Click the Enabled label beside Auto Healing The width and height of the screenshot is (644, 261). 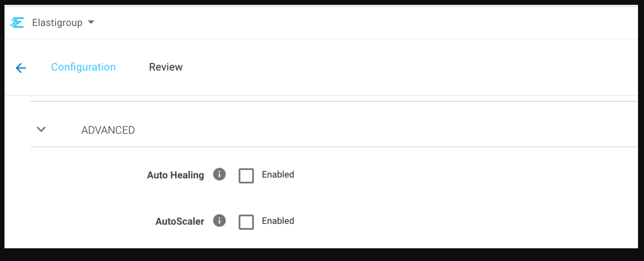pyautogui.click(x=278, y=175)
